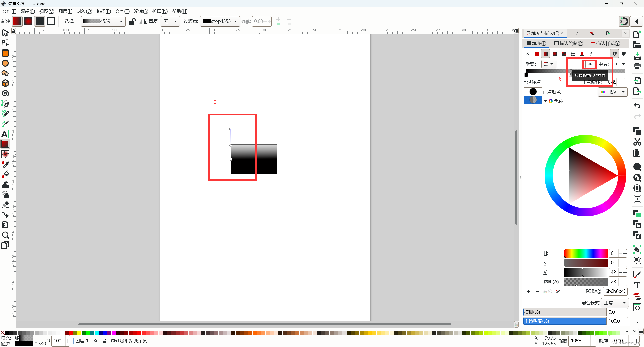Click the Zoom magnifier tool
Viewport: 644px width, 347px height.
point(5,235)
